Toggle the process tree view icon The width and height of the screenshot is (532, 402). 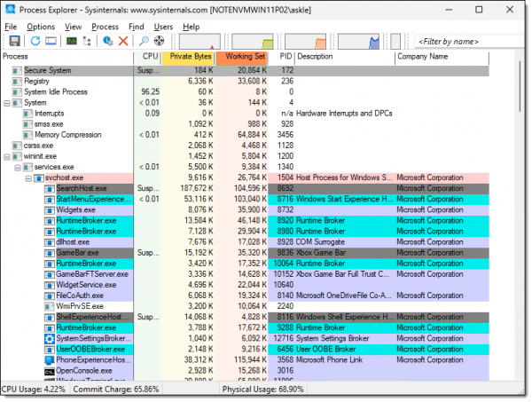click(87, 41)
